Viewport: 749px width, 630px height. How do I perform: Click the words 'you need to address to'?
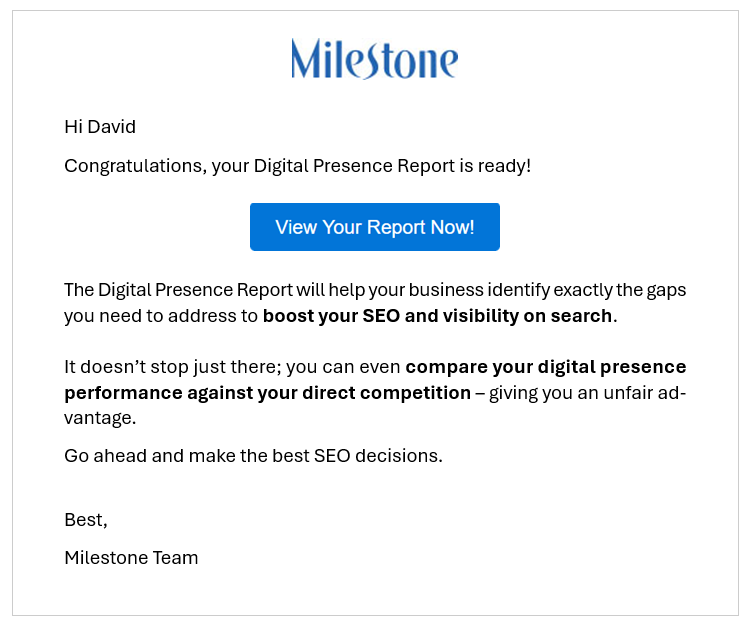pos(161,316)
